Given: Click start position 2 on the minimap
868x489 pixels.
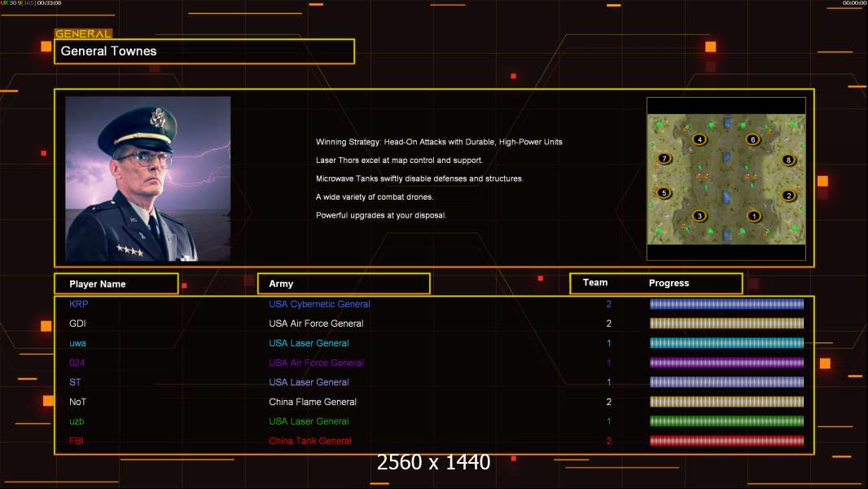Looking at the screenshot, I should tap(789, 196).
